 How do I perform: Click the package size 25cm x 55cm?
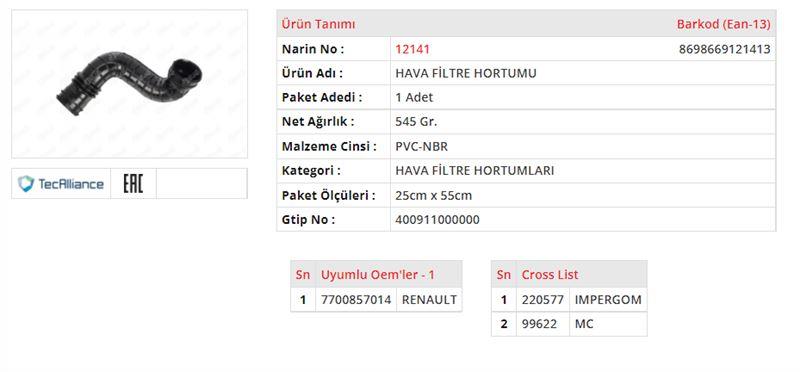point(433,195)
